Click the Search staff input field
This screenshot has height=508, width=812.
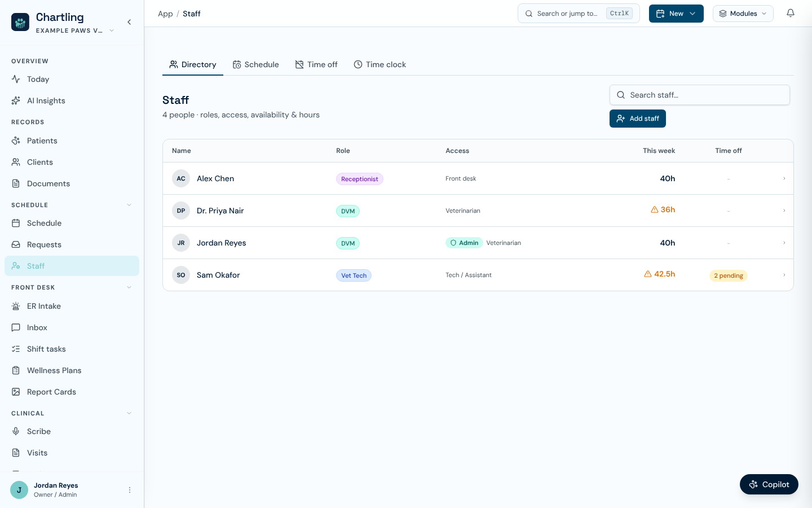point(699,95)
